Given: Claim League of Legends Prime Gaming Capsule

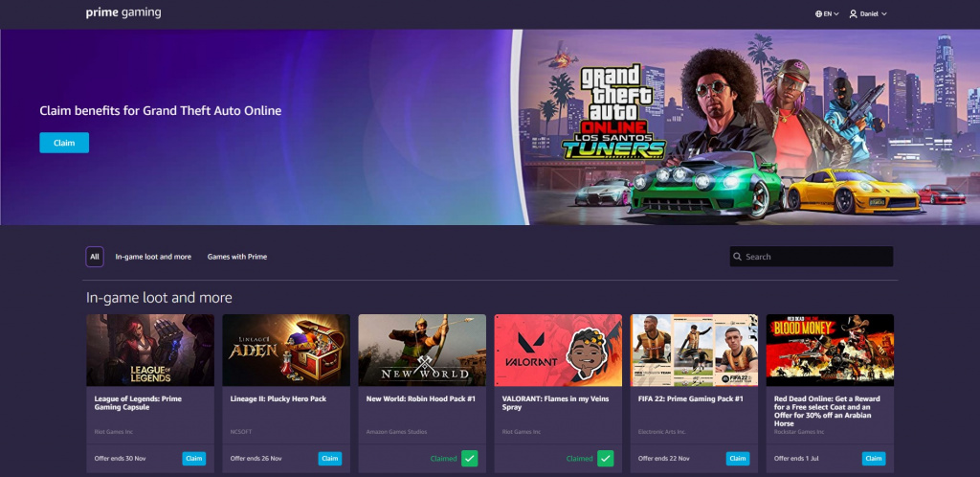Looking at the screenshot, I should click(x=193, y=458).
